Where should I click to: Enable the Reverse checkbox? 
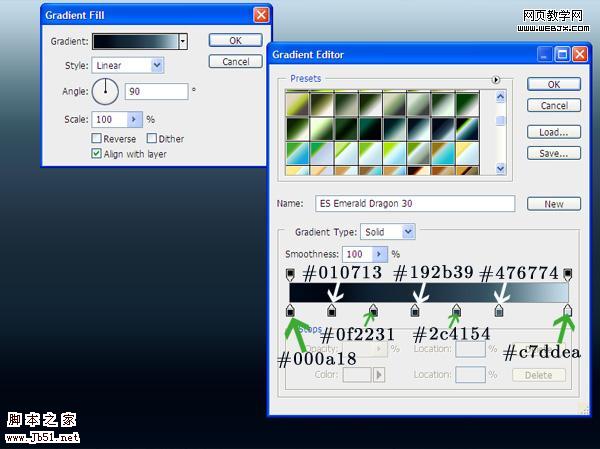pos(96,138)
